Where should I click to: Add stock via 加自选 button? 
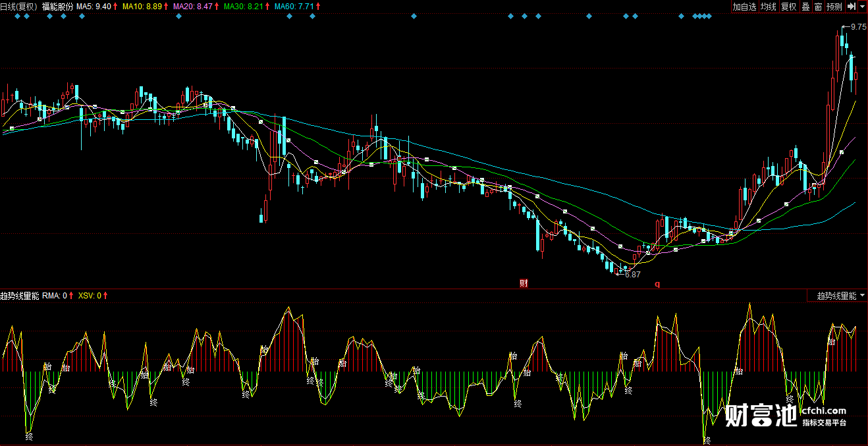tap(744, 7)
